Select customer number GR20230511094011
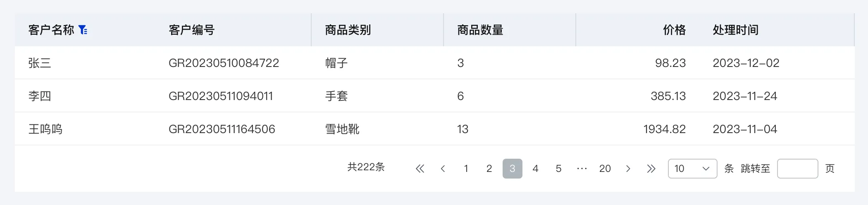The height and width of the screenshot is (205, 868). point(221,96)
